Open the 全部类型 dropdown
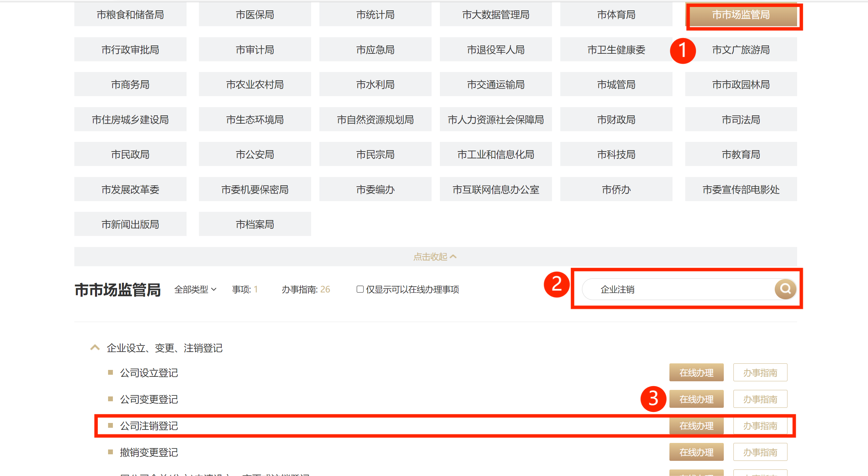This screenshot has width=868, height=476. pyautogui.click(x=195, y=289)
